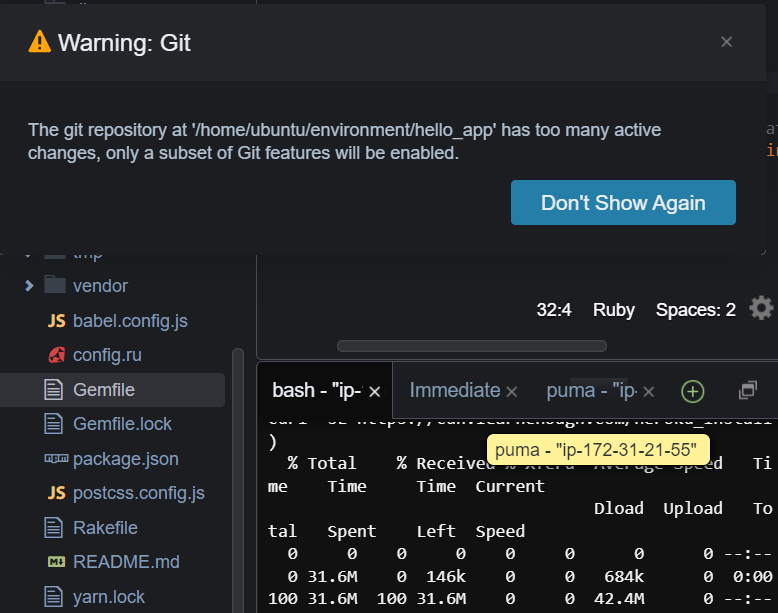Open postcss.config.js file
Viewport: 778px width, 613px height.
pos(138,493)
